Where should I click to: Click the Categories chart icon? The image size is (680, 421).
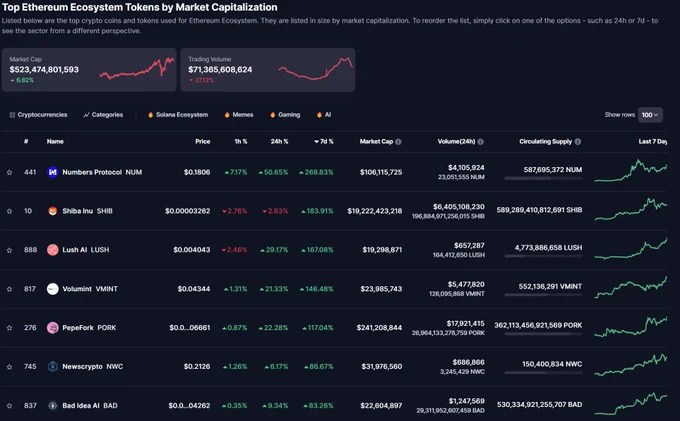[x=86, y=115]
